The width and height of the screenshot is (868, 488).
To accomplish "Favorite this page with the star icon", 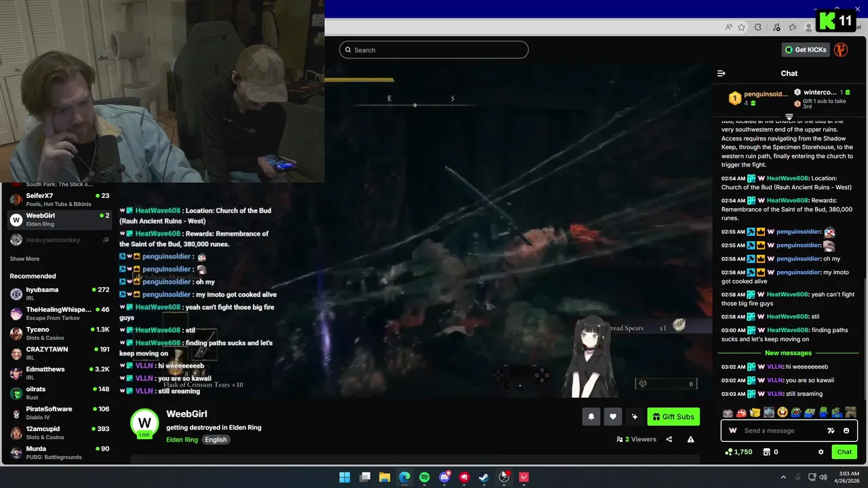I will coord(741,27).
